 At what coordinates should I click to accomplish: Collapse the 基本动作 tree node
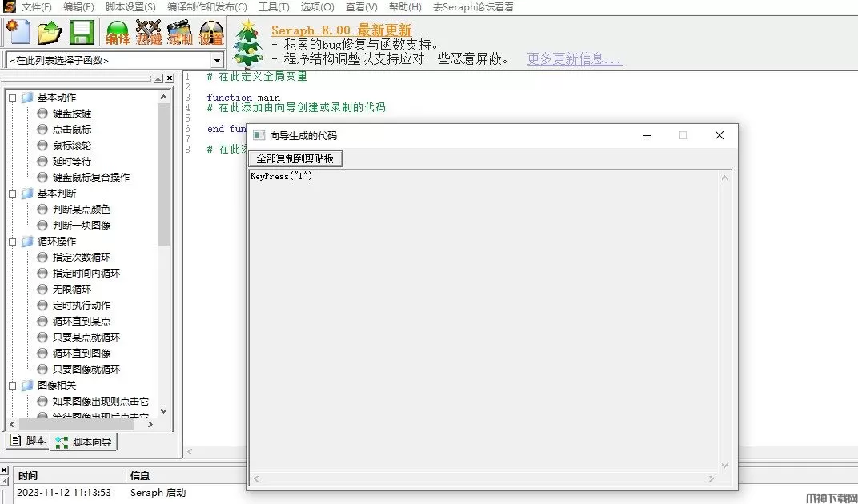point(13,98)
